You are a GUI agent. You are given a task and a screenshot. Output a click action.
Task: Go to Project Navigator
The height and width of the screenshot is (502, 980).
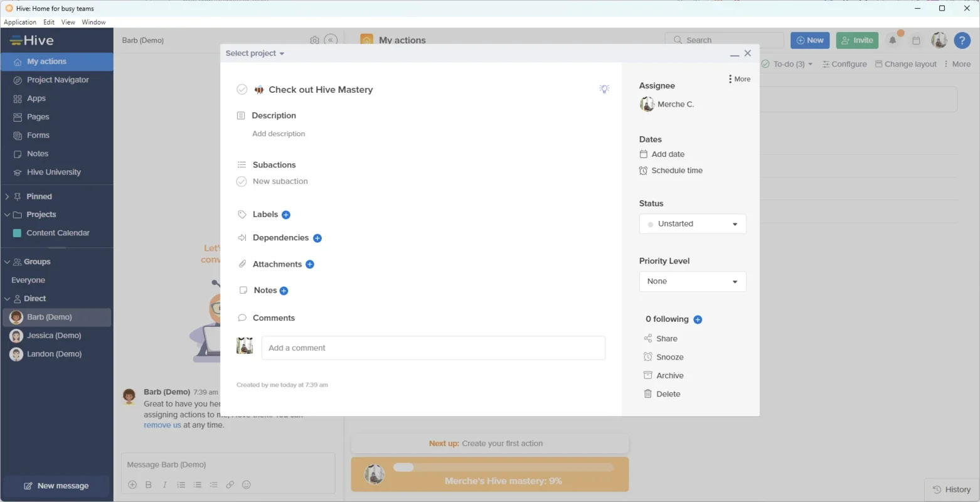point(57,80)
